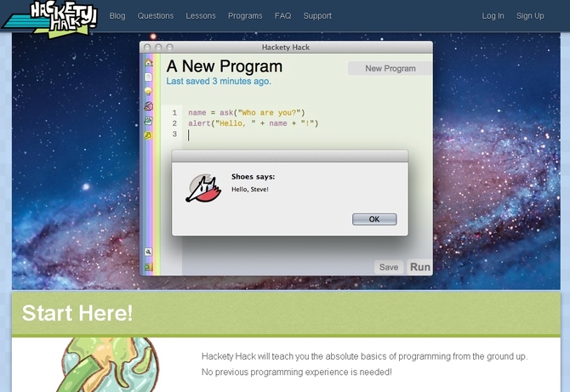The height and width of the screenshot is (392, 570).
Task: Click the blue cheat sheet icon in sidebar
Action: pyautogui.click(x=148, y=121)
